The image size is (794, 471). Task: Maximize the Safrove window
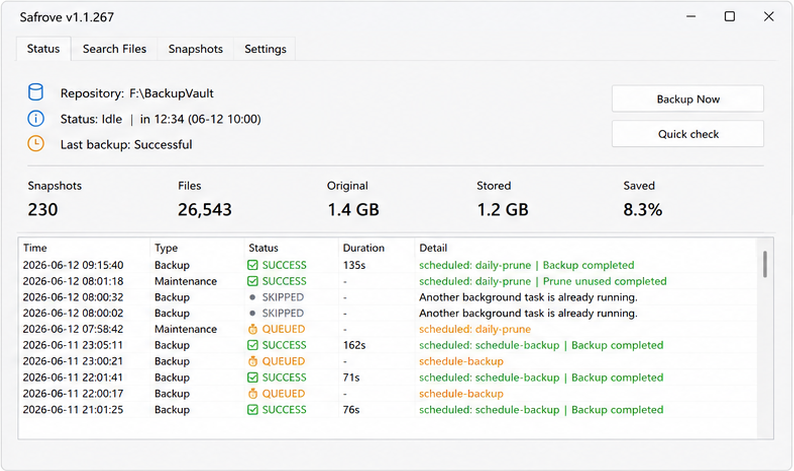tap(730, 17)
